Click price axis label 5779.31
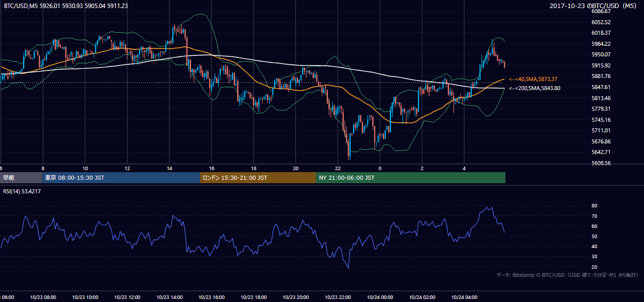Image resolution: width=644 pixels, height=302 pixels. (x=601, y=109)
